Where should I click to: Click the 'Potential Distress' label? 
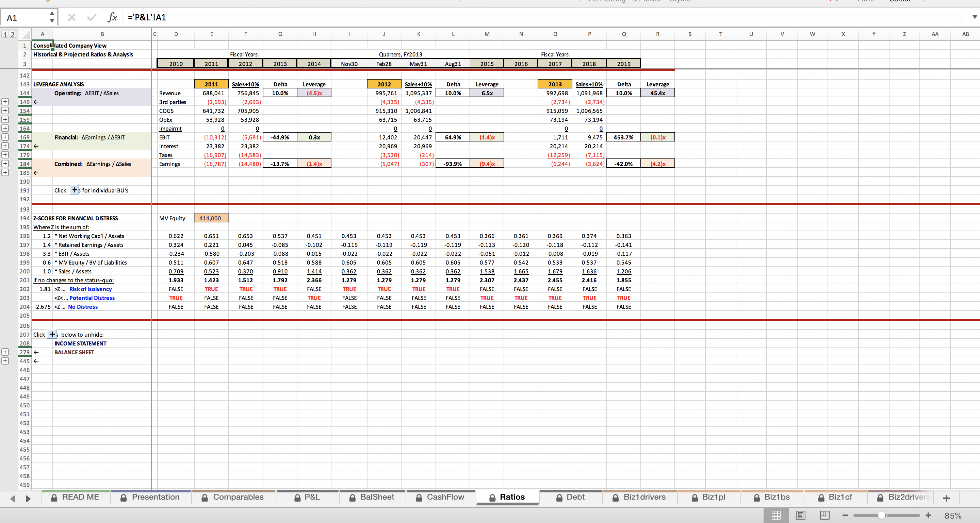click(92, 298)
